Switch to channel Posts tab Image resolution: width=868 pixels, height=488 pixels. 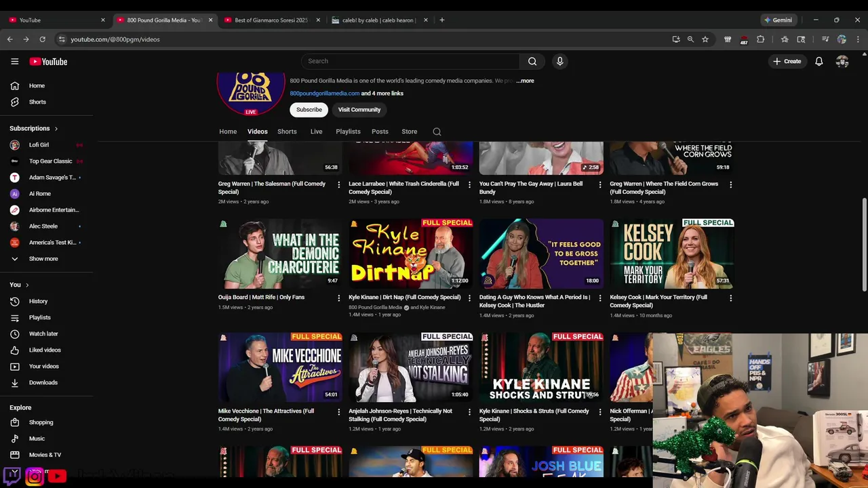click(380, 131)
